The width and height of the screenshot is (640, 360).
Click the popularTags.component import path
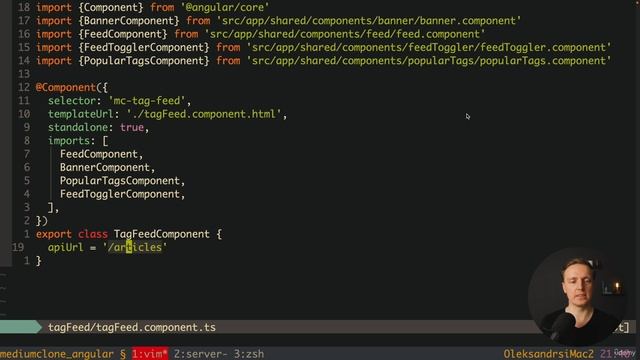pos(429,61)
